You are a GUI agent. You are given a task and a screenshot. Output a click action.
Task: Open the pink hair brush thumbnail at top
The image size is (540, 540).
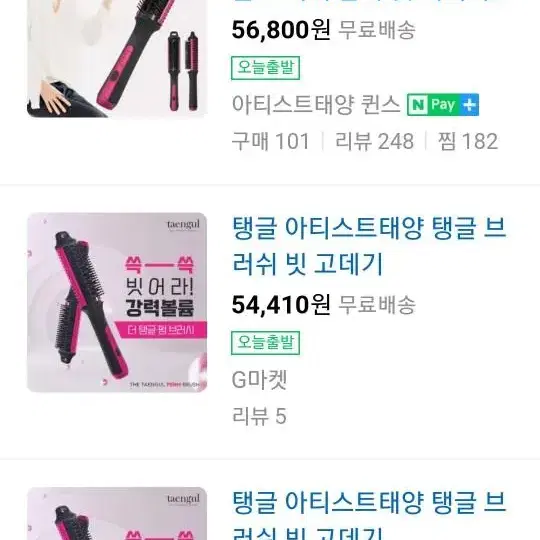pos(117,59)
